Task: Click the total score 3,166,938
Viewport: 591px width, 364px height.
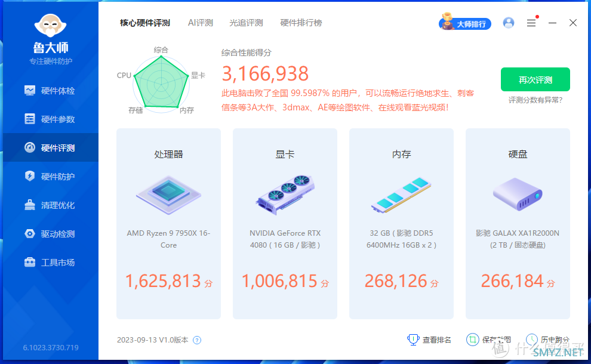Action: point(265,73)
